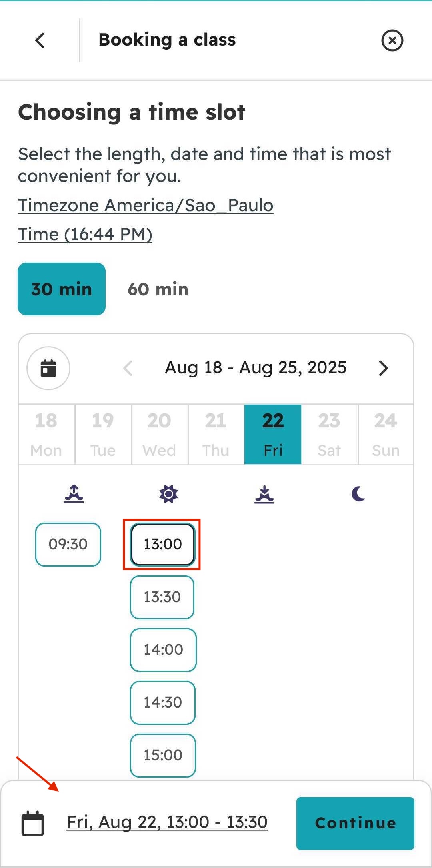Screen dimensions: 432x868
Task: Switch lesson length to 60 min
Action: point(158,289)
